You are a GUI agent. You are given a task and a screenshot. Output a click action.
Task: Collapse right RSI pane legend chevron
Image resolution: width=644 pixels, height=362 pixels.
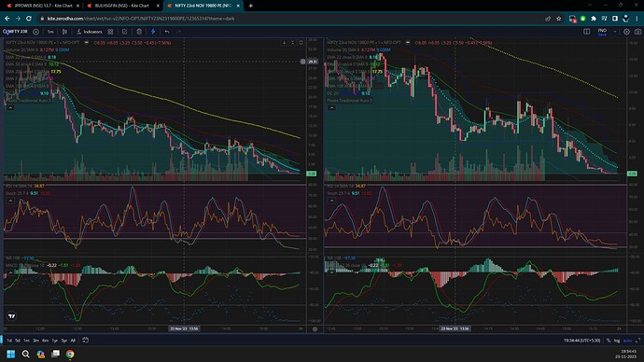(331, 201)
